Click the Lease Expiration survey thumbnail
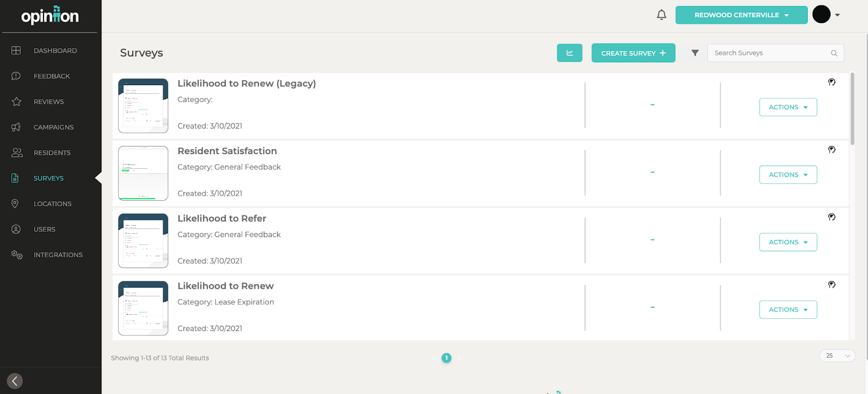The image size is (868, 394). point(143,308)
